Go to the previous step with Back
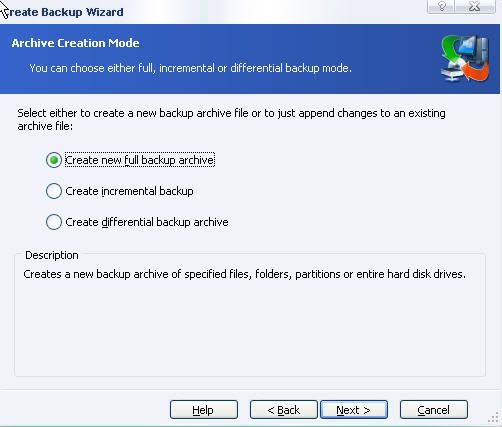This screenshot has height=427, width=502. coord(284,410)
